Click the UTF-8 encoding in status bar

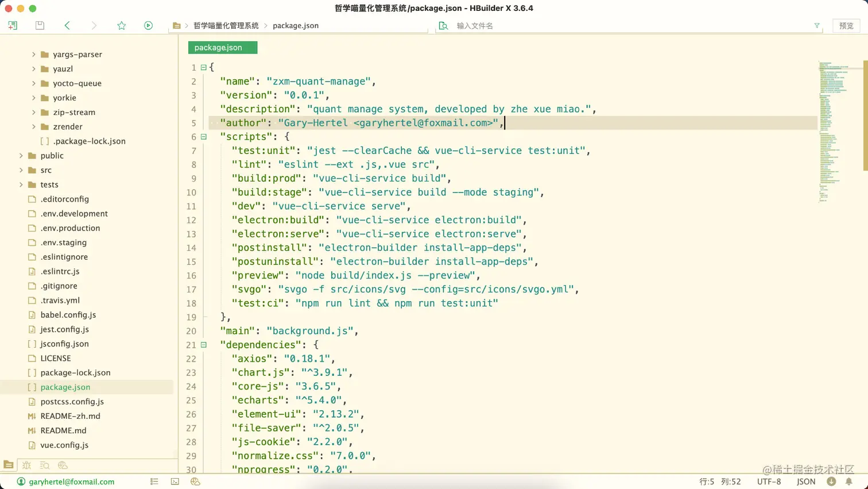(769, 482)
